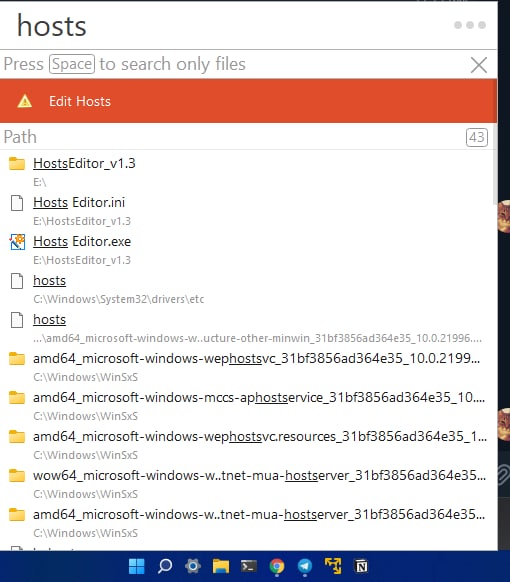Open Google Chrome from the taskbar
Screen dimensions: 510x582
277,566
